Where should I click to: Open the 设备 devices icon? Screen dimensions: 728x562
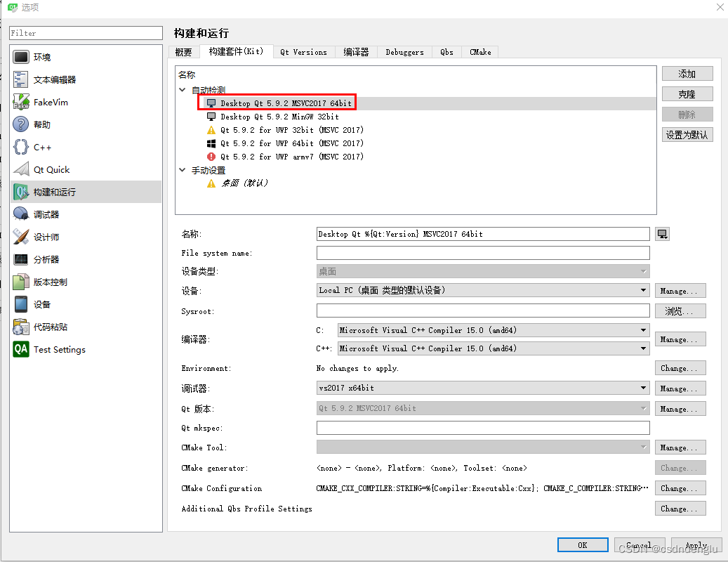tap(21, 304)
